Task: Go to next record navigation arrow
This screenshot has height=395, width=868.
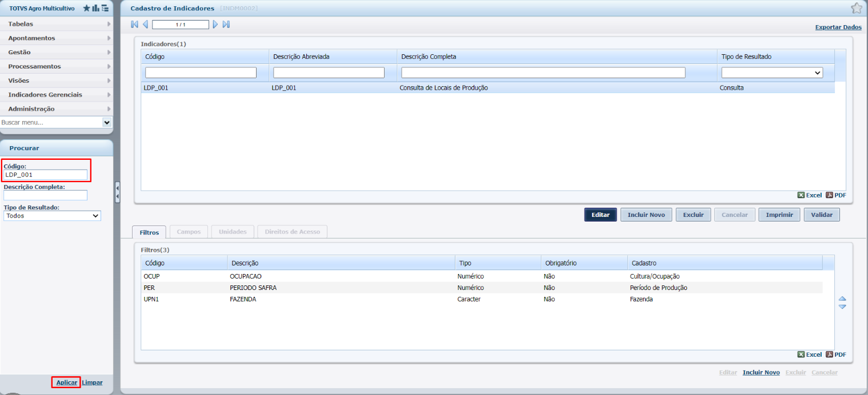Action: pos(215,25)
